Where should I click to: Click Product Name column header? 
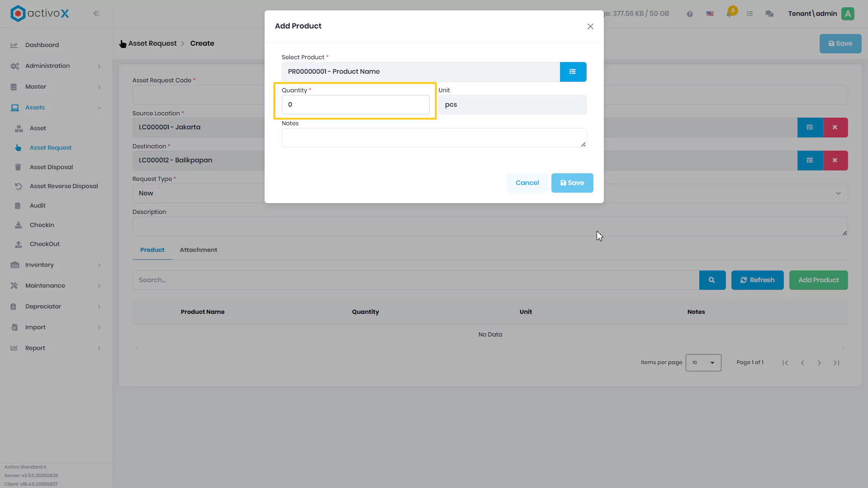tap(202, 312)
